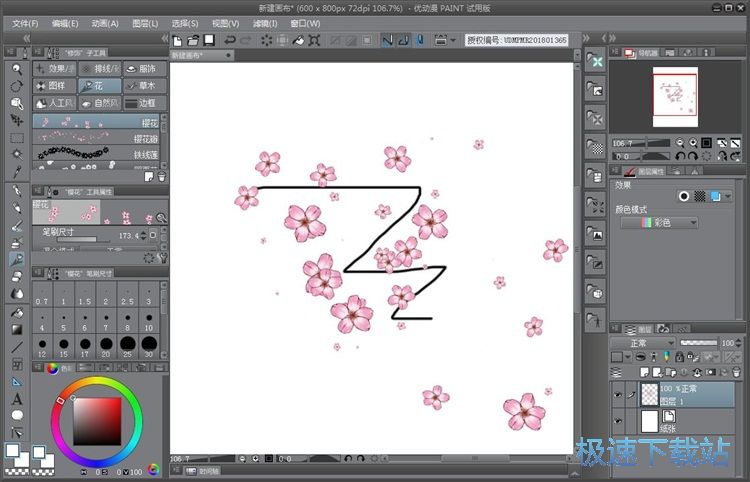Expand the right dock chevrons near Navigator
750x482 pixels.
(x=613, y=38)
